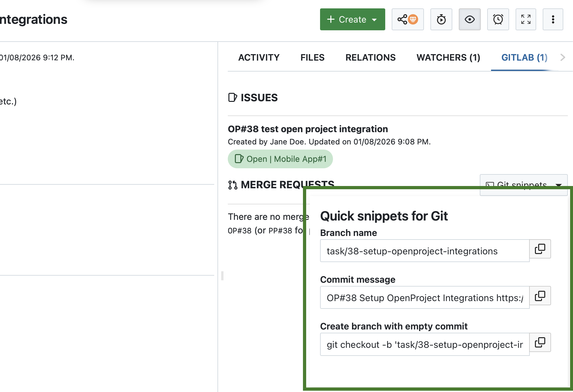Viewport: 573px width, 392px height.
Task: Click the split-view resize handle
Action: tap(222, 276)
